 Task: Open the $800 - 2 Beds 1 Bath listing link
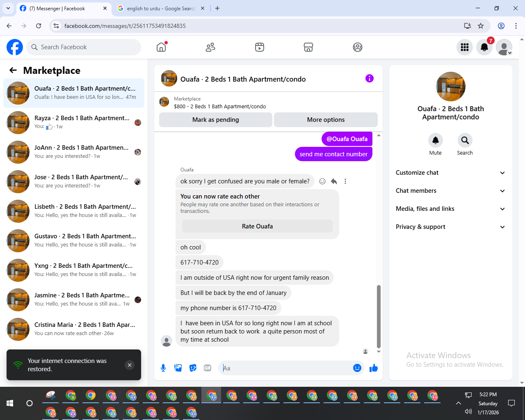point(220,106)
